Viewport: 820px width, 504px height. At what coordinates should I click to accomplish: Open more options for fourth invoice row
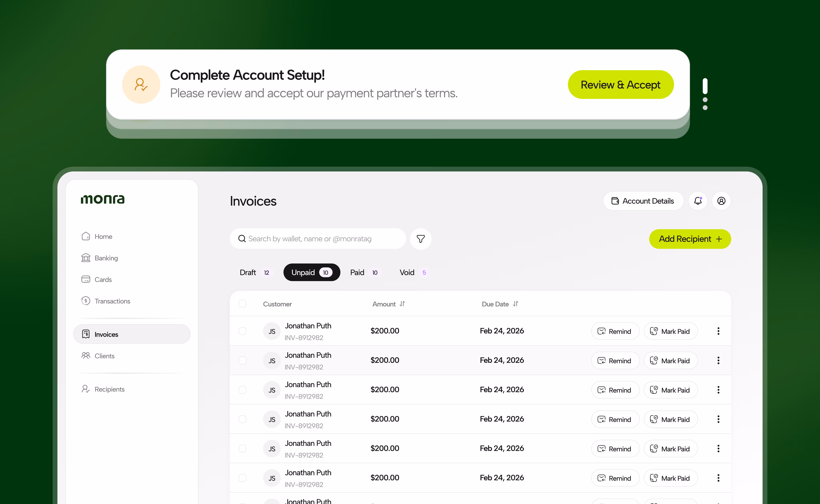click(x=718, y=419)
